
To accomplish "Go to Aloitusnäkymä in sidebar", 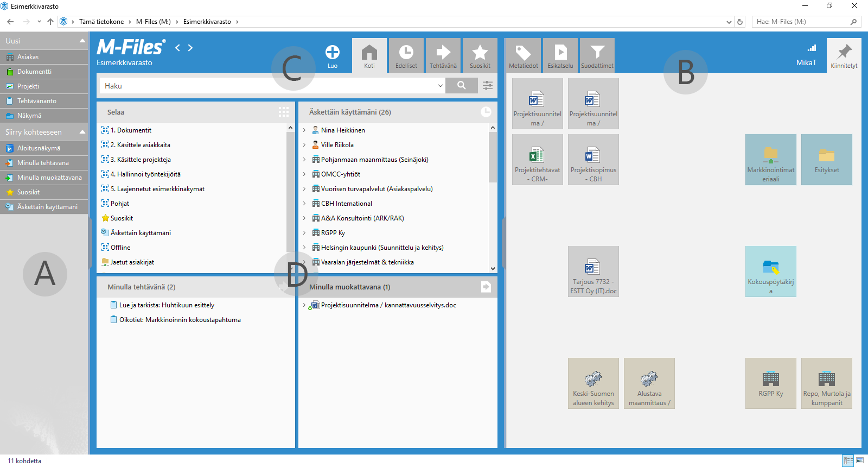I will 44,148.
